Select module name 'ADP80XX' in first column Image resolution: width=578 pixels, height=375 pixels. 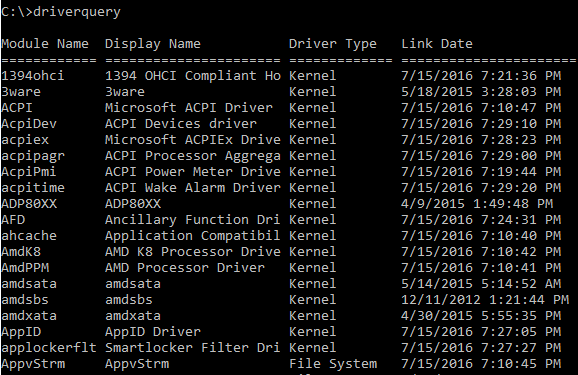29,204
